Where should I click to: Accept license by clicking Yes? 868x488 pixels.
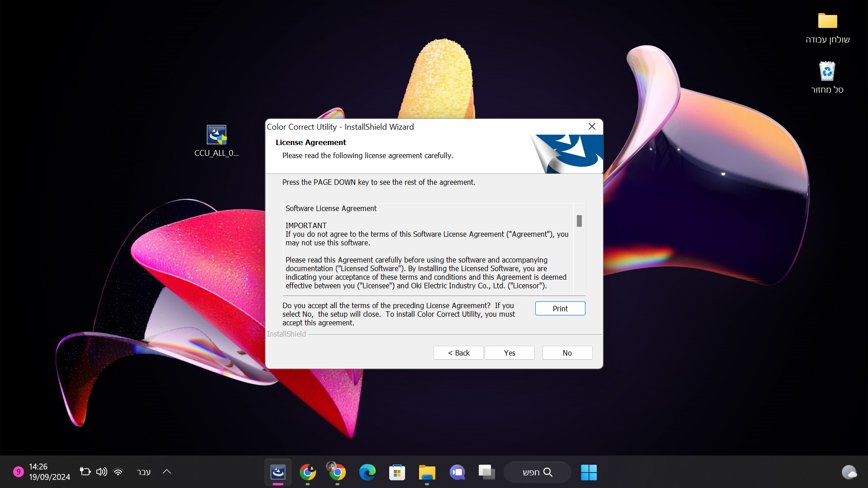coord(509,353)
